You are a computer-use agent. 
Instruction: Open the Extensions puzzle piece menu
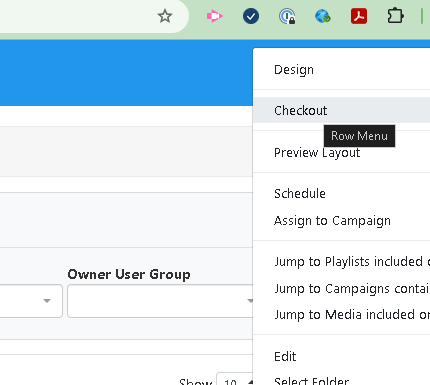click(x=395, y=16)
